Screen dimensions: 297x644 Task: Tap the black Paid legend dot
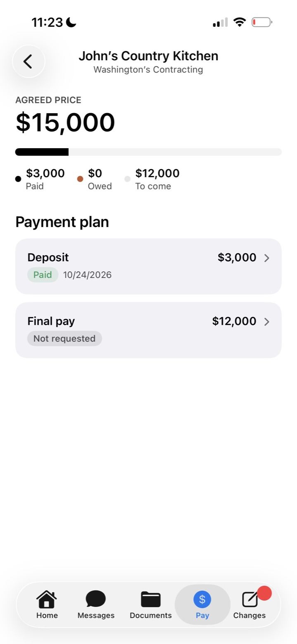coord(18,179)
